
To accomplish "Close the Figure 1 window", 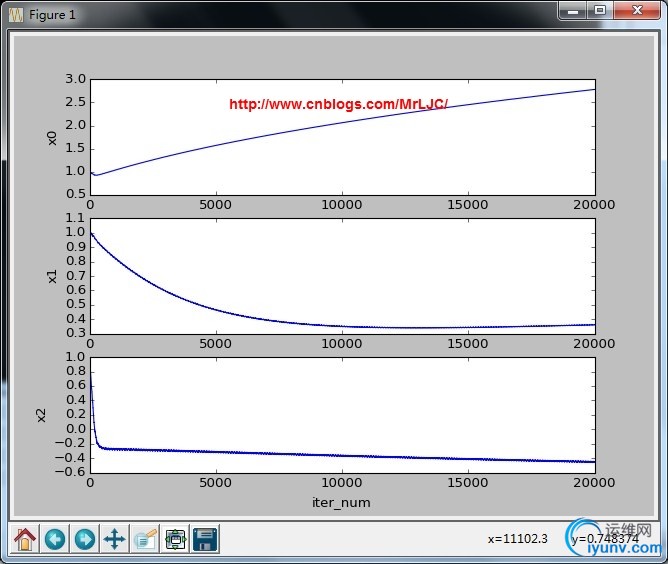I will click(637, 10).
